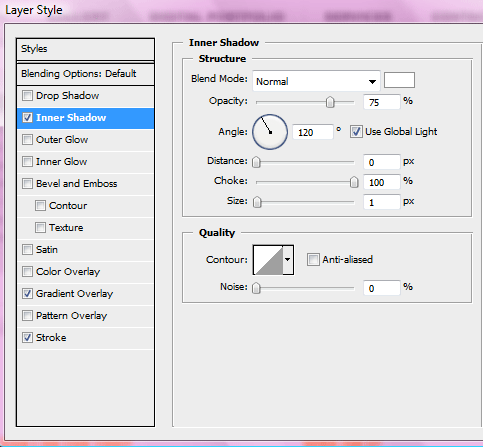The width and height of the screenshot is (483, 447).
Task: Open the white shadow color swatch
Action: click(399, 80)
